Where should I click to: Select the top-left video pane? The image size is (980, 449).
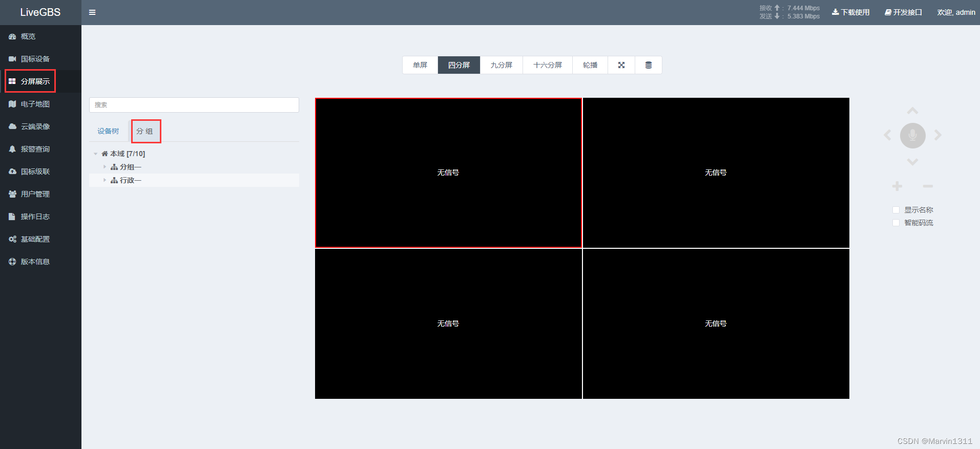coord(448,173)
